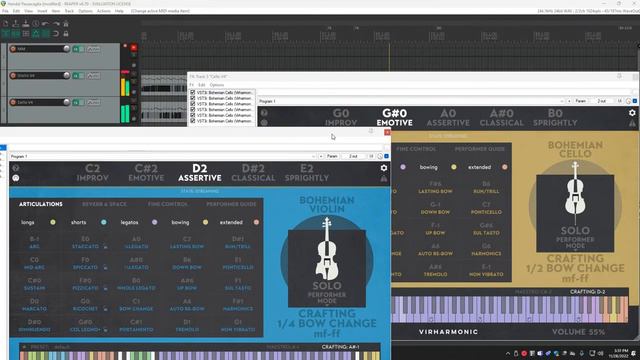Click the lock icon next to SPICCATO
Viewport: 640px width, 360px height.
pyautogui.click(x=105, y=267)
